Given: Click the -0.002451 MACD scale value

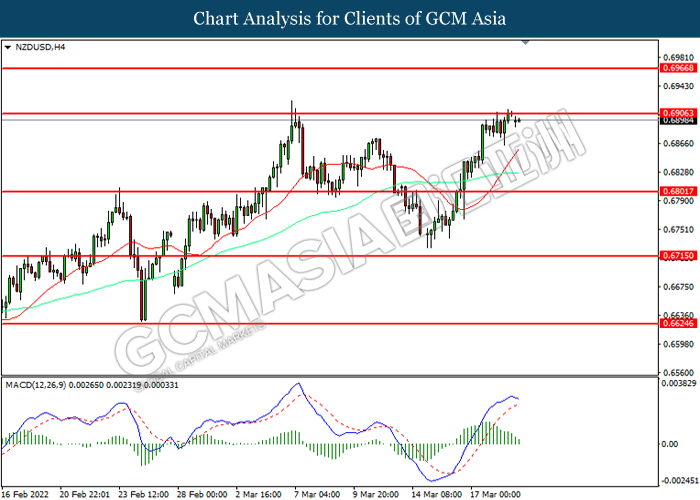Looking at the screenshot, I should [x=679, y=481].
